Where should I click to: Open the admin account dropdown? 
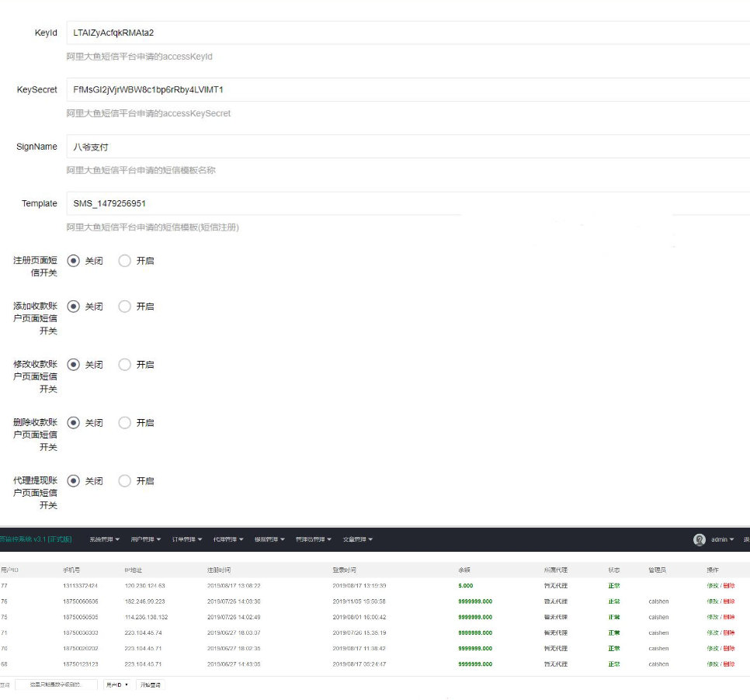click(722, 539)
